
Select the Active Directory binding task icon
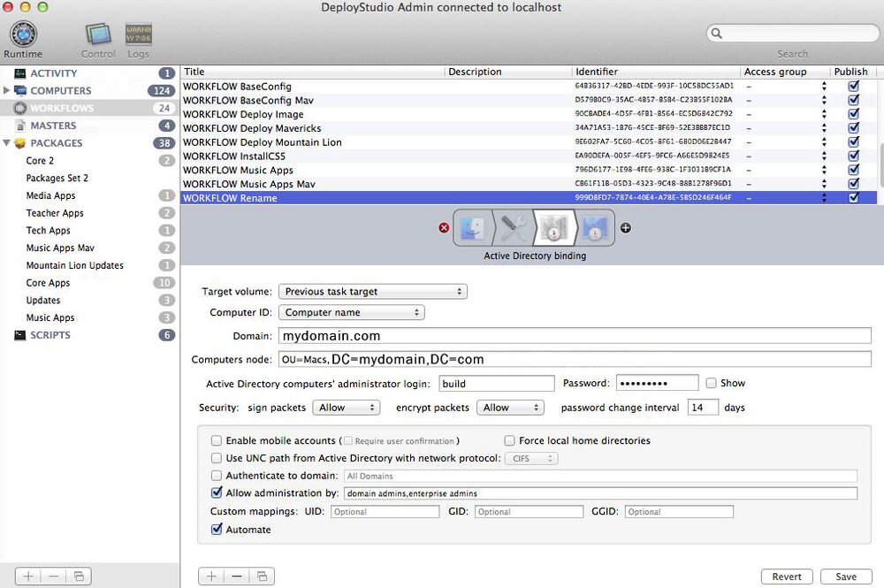[x=553, y=228]
